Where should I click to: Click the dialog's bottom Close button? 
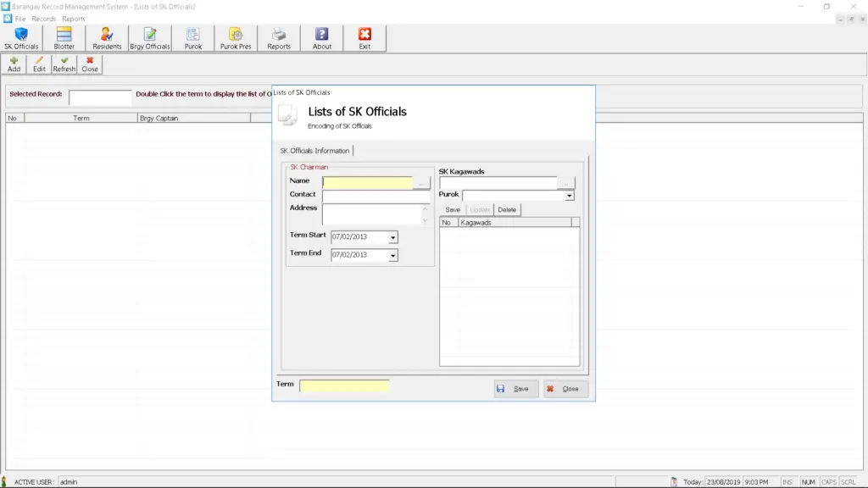[x=565, y=389]
